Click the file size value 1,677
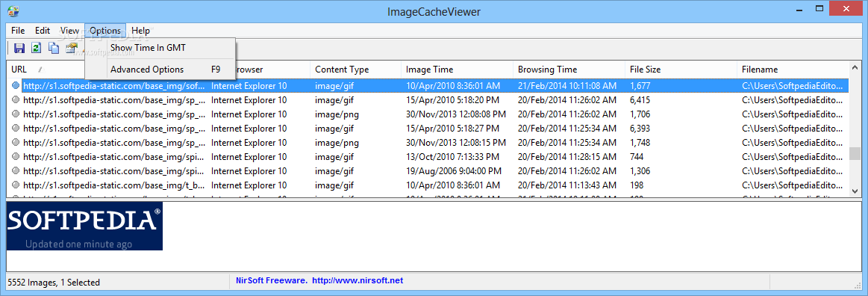This screenshot has width=868, height=296. [640, 86]
